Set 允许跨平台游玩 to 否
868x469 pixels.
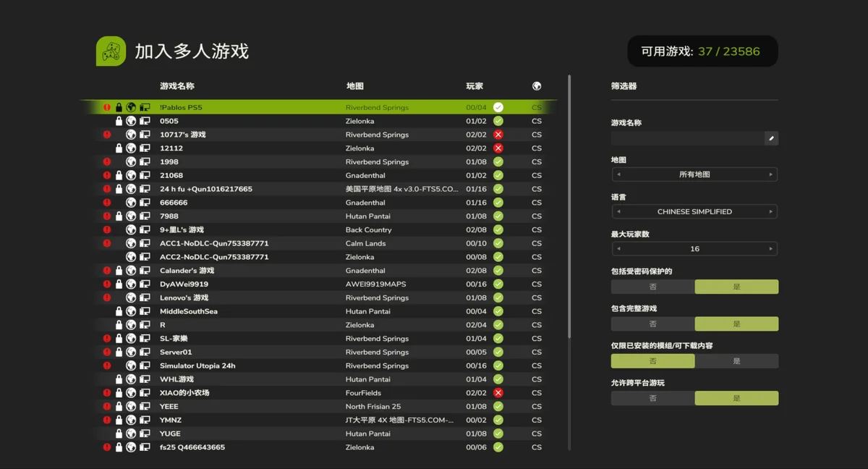pos(652,398)
